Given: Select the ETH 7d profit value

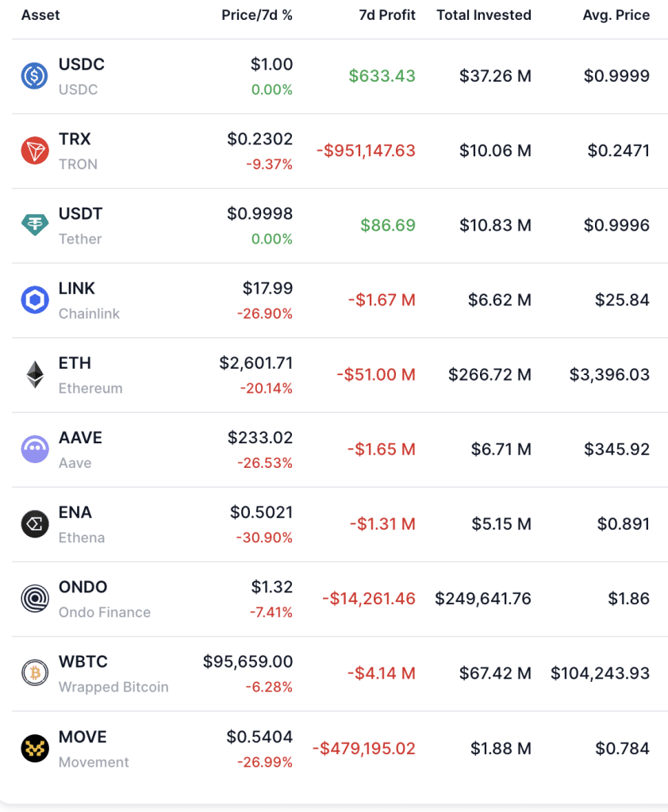Looking at the screenshot, I should click(376, 374).
